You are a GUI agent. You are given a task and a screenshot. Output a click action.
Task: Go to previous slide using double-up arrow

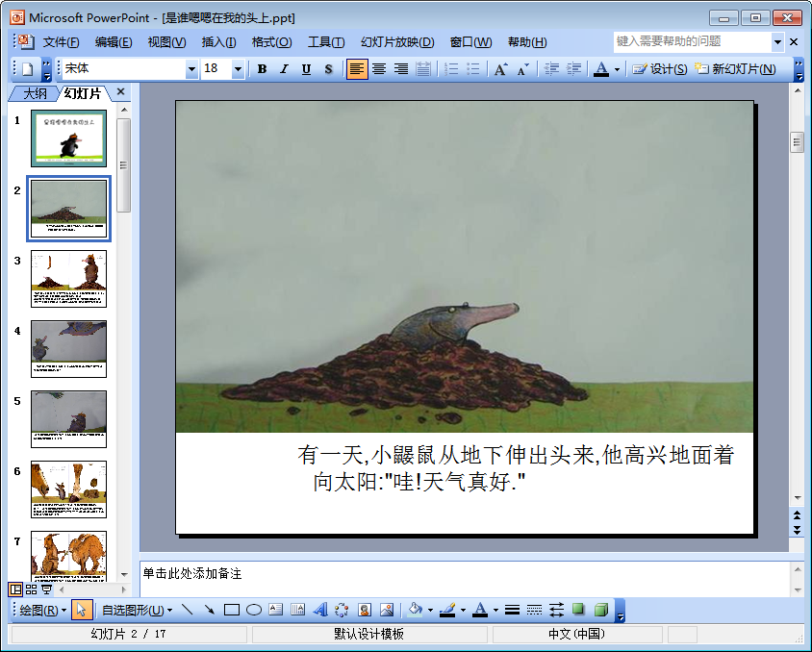point(797,514)
